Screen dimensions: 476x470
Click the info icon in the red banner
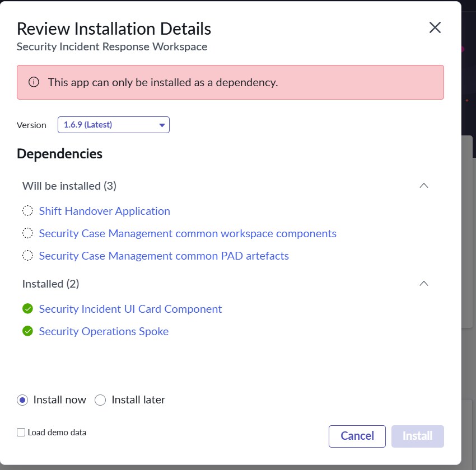tap(34, 82)
